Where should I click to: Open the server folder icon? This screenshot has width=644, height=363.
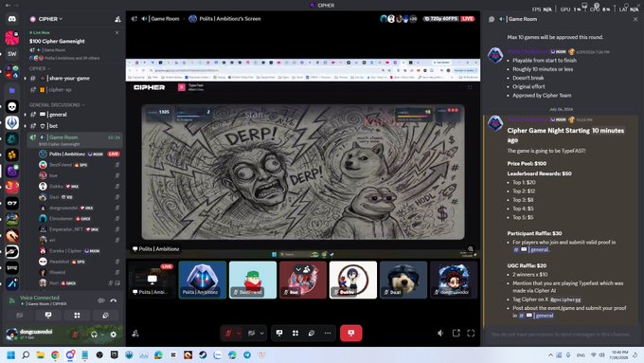(x=12, y=90)
